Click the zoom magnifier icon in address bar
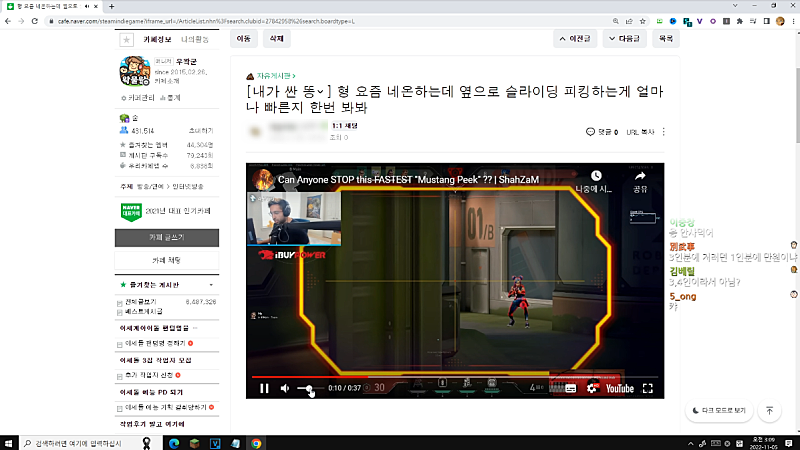 [615, 21]
